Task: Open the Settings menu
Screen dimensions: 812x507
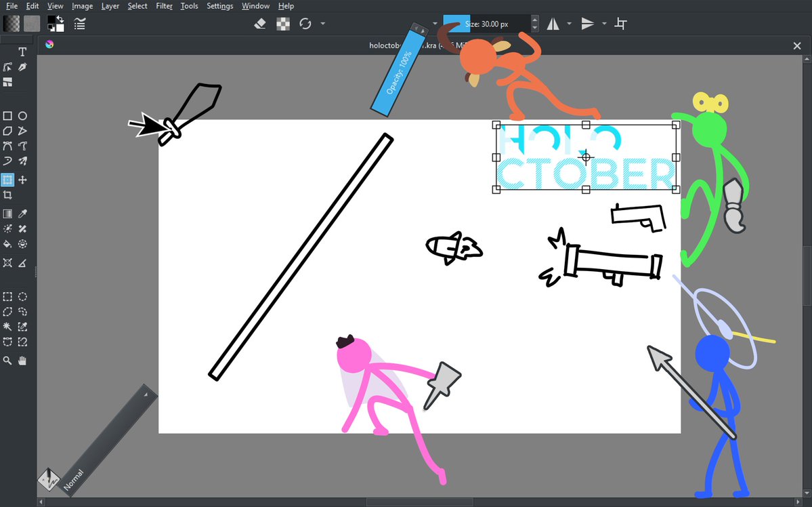Action: click(219, 5)
